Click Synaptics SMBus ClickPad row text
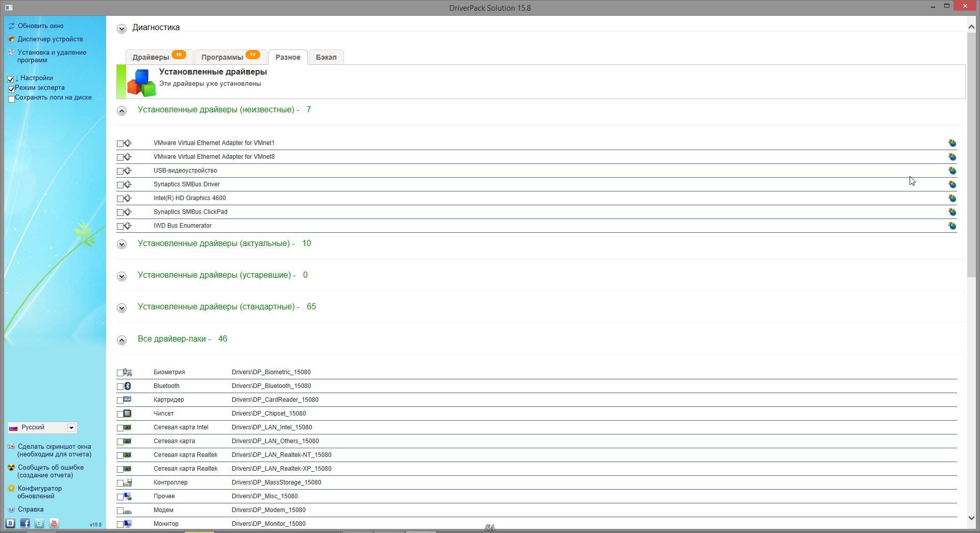The image size is (980, 533). [x=190, y=212]
